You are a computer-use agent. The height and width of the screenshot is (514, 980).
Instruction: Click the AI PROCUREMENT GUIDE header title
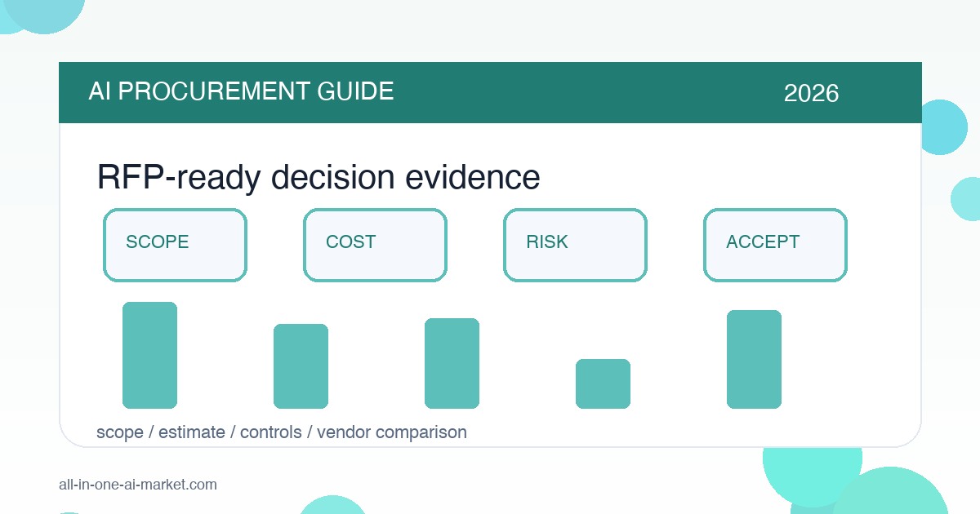[x=241, y=91]
